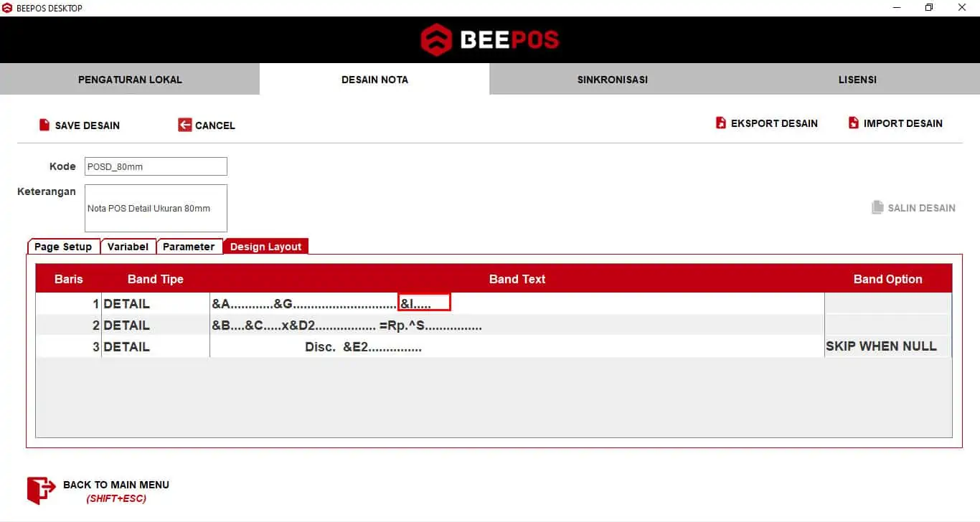This screenshot has width=980, height=522.
Task: Click the BEEPOS app icon in title bar
Action: click(x=7, y=8)
